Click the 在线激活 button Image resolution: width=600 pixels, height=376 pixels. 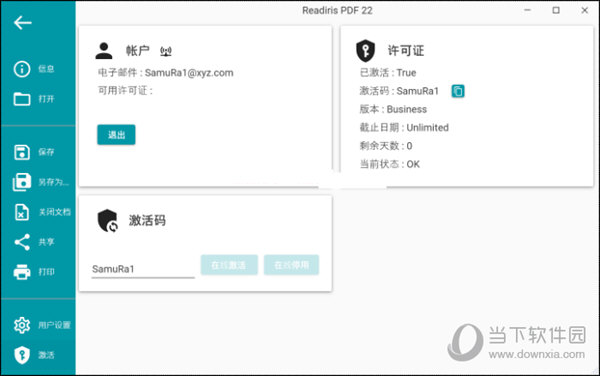[229, 265]
